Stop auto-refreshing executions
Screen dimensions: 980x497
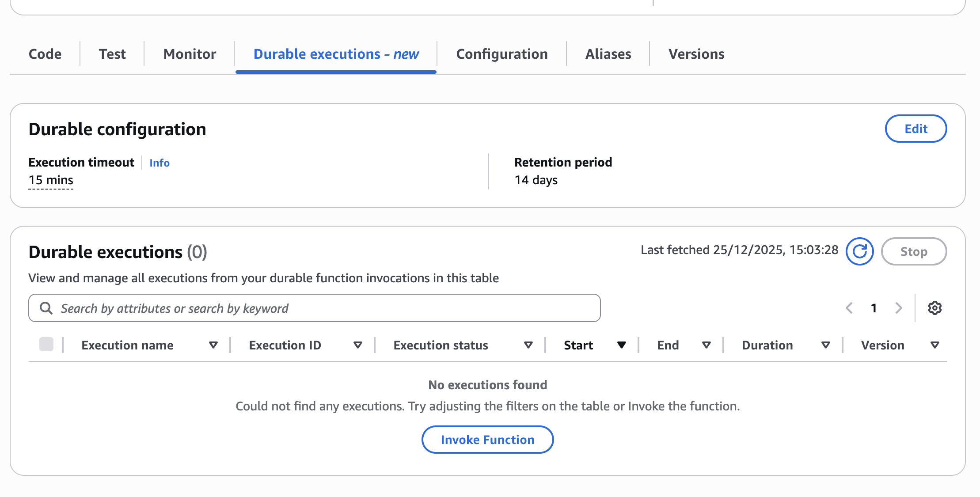(x=914, y=251)
